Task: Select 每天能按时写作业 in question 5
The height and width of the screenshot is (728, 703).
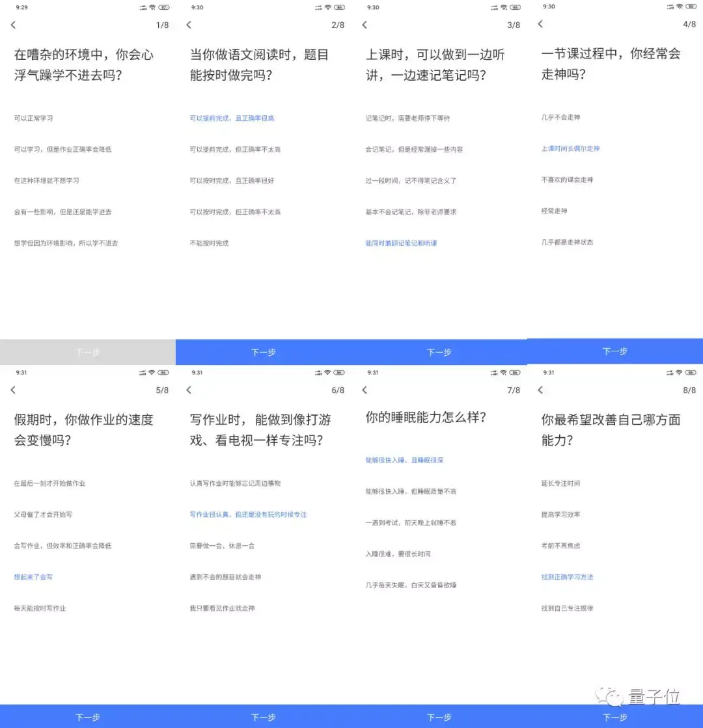Action: tap(40, 608)
